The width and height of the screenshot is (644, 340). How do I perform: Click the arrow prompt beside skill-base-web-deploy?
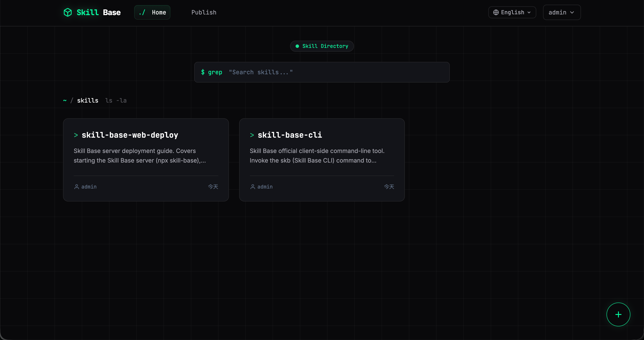pos(76,135)
